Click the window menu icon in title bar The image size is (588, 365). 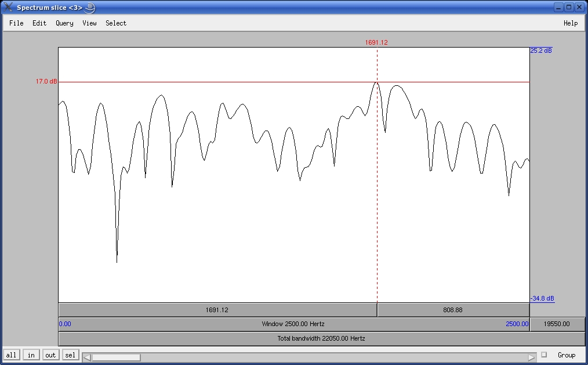coord(8,8)
